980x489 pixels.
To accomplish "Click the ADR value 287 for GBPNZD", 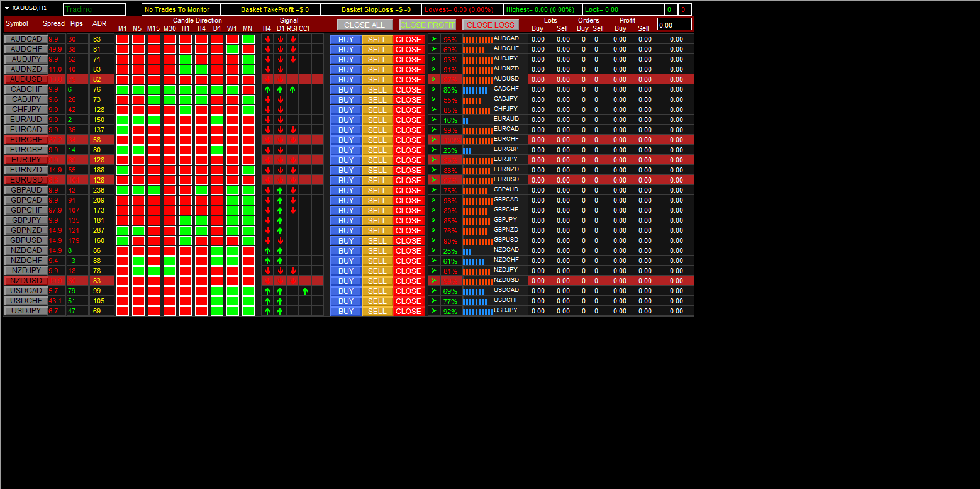I will [99, 230].
